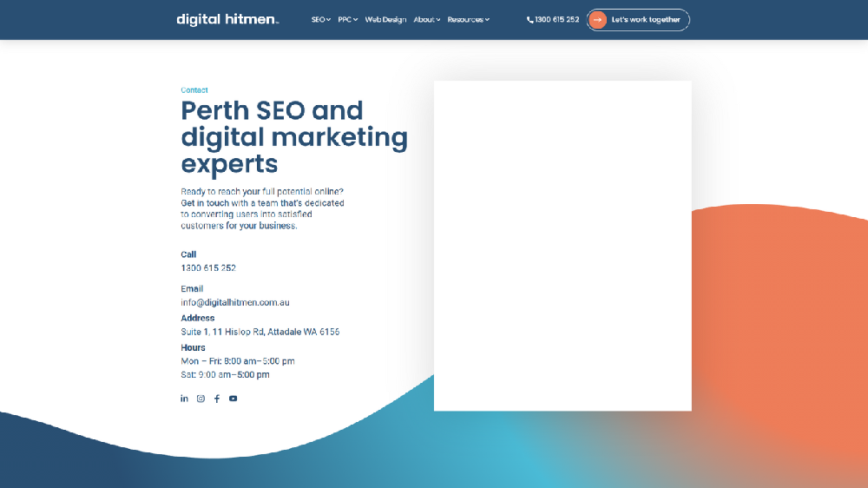Click the info@digitalhitmen.com.au email address

point(235,302)
